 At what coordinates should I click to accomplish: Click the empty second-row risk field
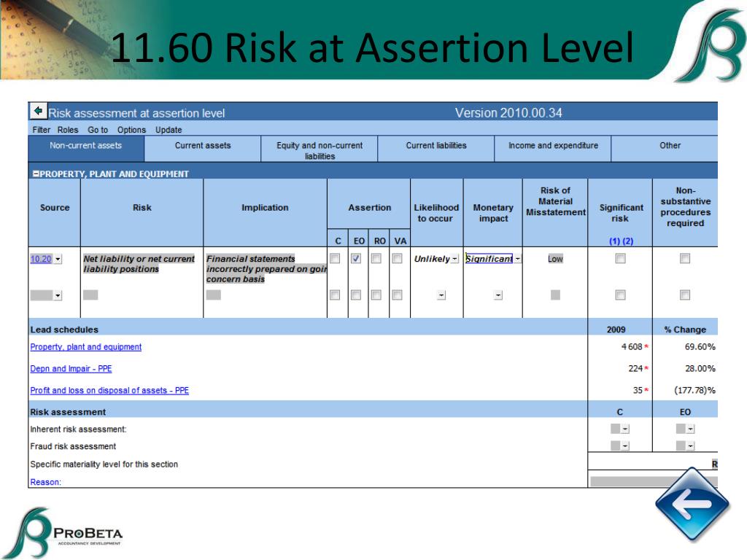click(x=90, y=295)
